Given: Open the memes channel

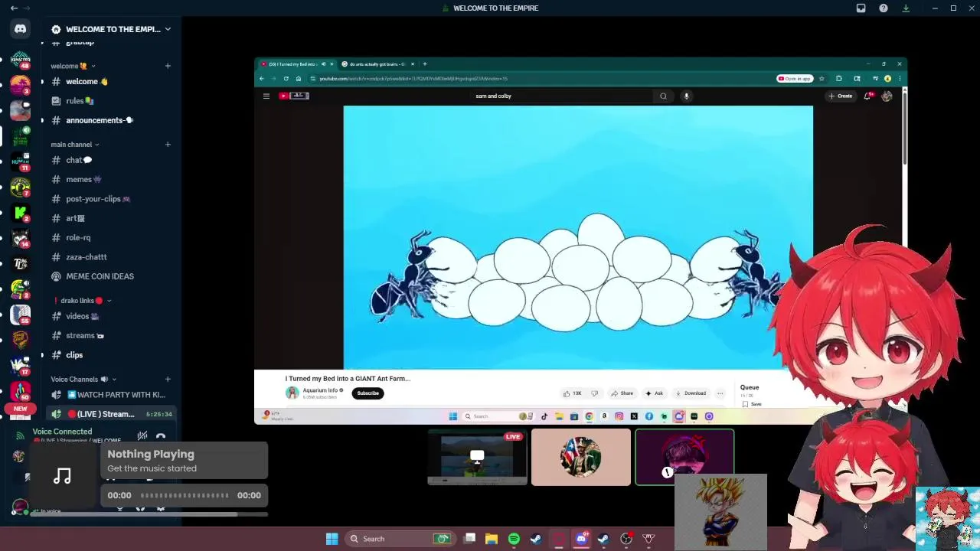Looking at the screenshot, I should pos(111,179).
